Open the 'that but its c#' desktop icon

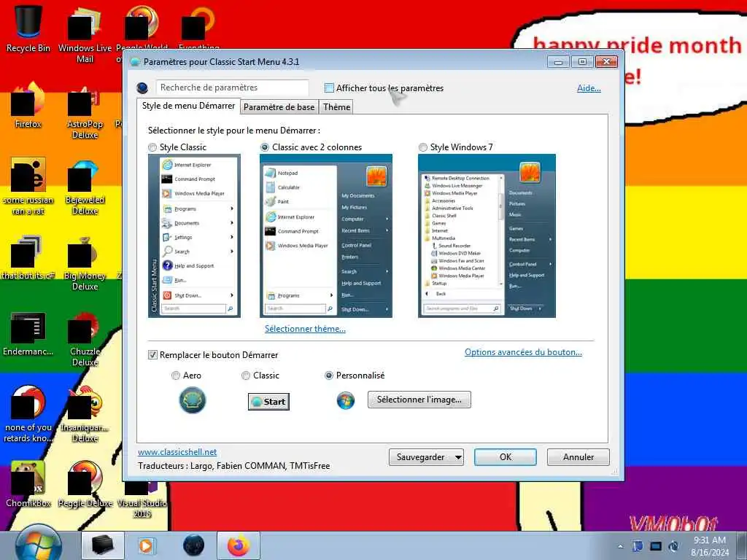click(x=28, y=257)
